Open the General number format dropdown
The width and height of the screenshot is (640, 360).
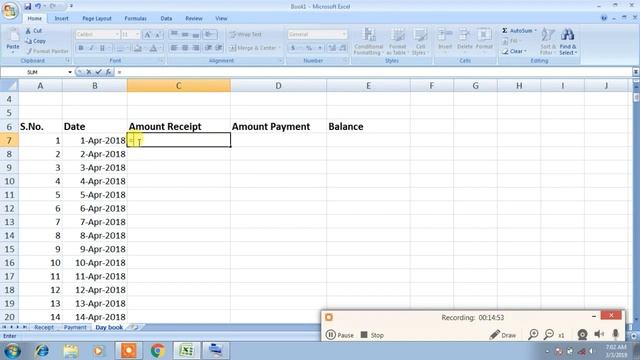(x=344, y=35)
